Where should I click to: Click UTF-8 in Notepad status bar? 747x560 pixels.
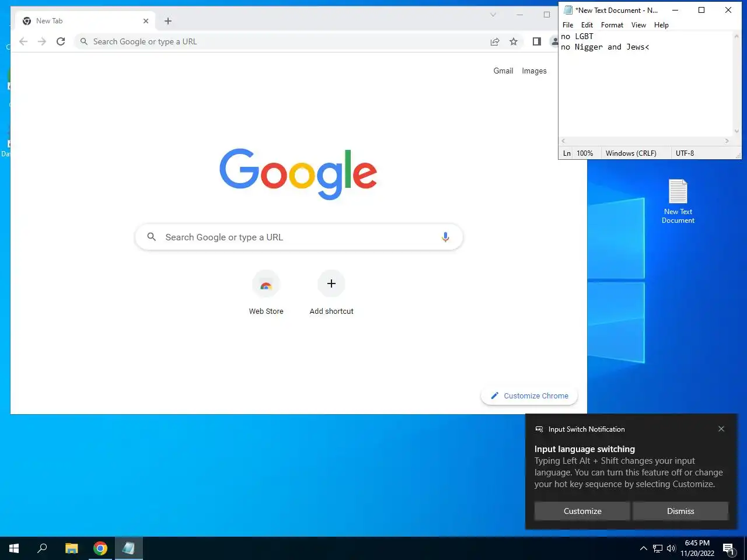685,153
